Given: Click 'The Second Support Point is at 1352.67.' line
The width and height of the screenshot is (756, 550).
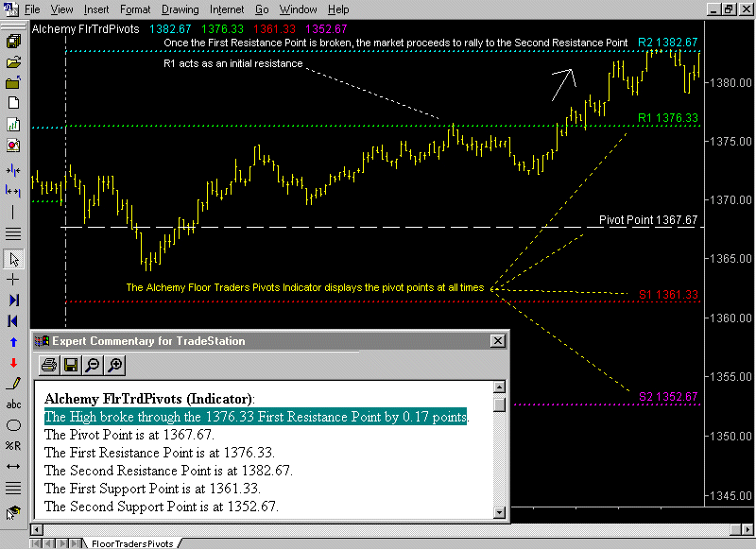Looking at the screenshot, I should pos(161,507).
